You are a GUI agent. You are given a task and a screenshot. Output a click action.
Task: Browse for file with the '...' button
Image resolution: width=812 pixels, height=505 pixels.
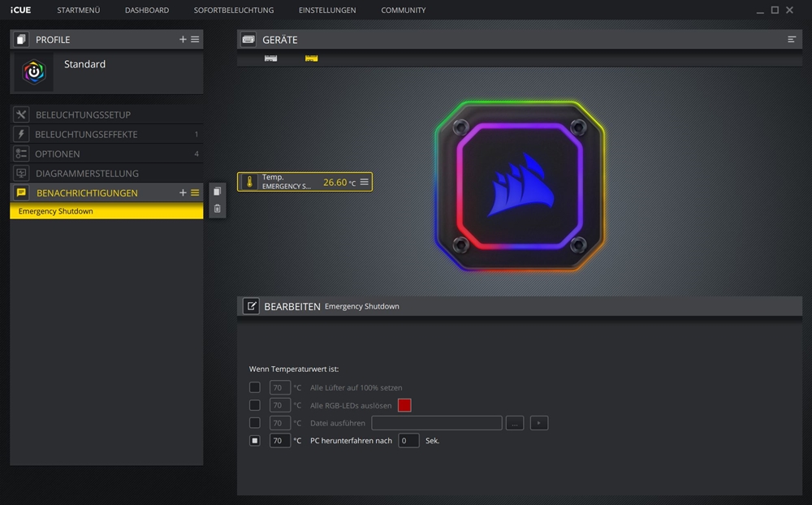tap(515, 423)
